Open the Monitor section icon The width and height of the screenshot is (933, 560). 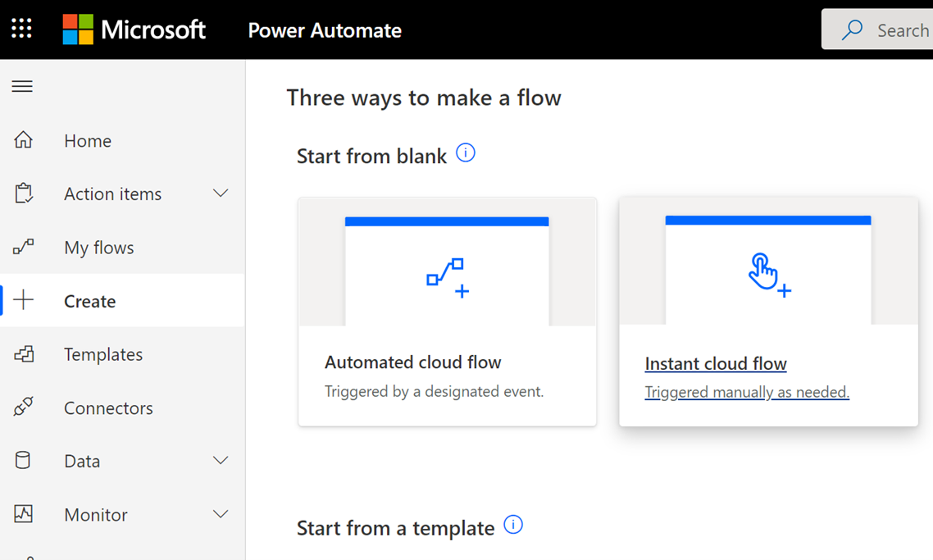[x=25, y=514]
